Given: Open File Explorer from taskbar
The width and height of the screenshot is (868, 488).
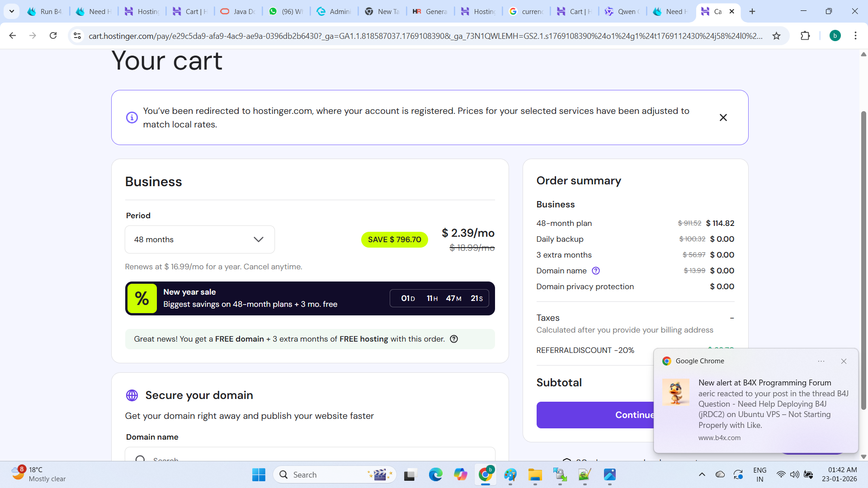Looking at the screenshot, I should (535, 474).
